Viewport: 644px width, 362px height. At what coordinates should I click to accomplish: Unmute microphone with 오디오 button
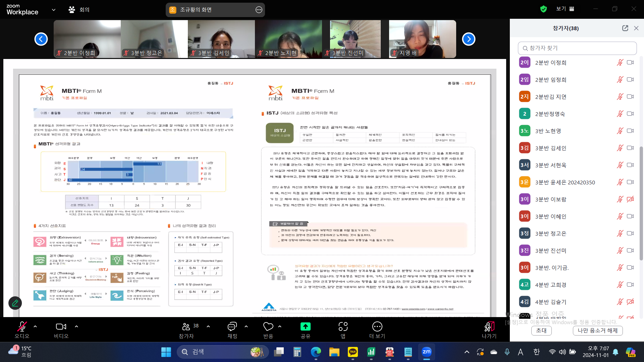[22, 327]
